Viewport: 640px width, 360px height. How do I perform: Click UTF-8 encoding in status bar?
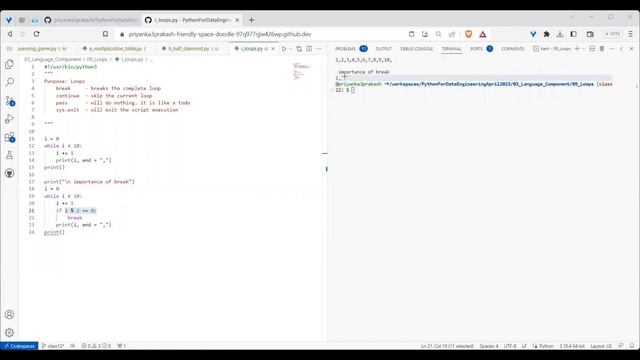510,346
